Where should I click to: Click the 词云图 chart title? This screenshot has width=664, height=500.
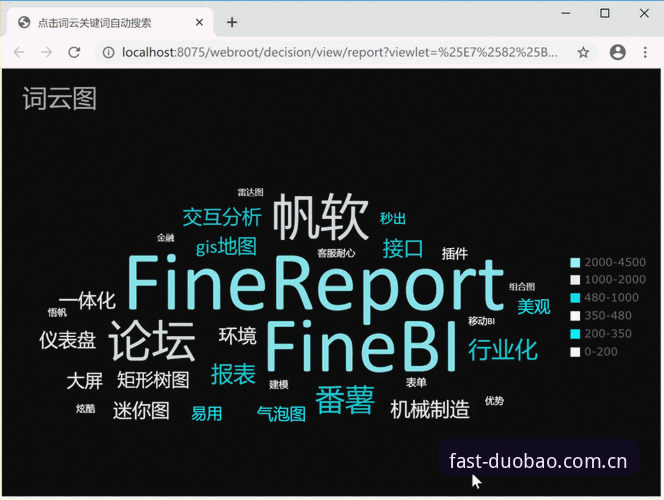[x=60, y=99]
